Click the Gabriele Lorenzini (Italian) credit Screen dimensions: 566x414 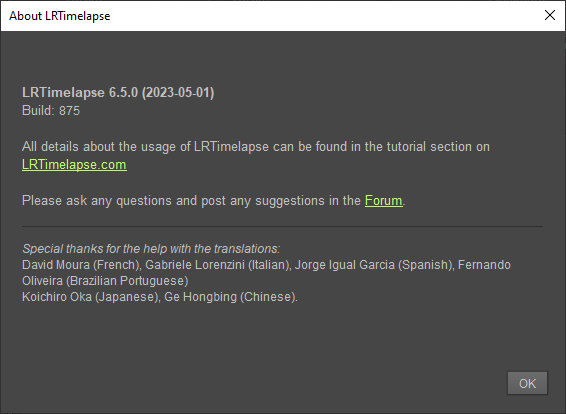(218, 265)
